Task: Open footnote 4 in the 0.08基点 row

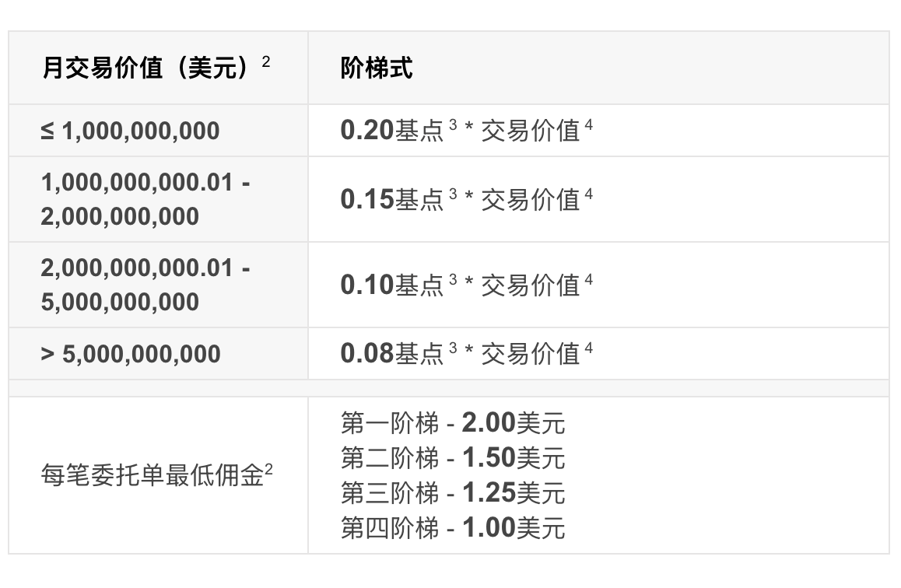Action: click(588, 348)
